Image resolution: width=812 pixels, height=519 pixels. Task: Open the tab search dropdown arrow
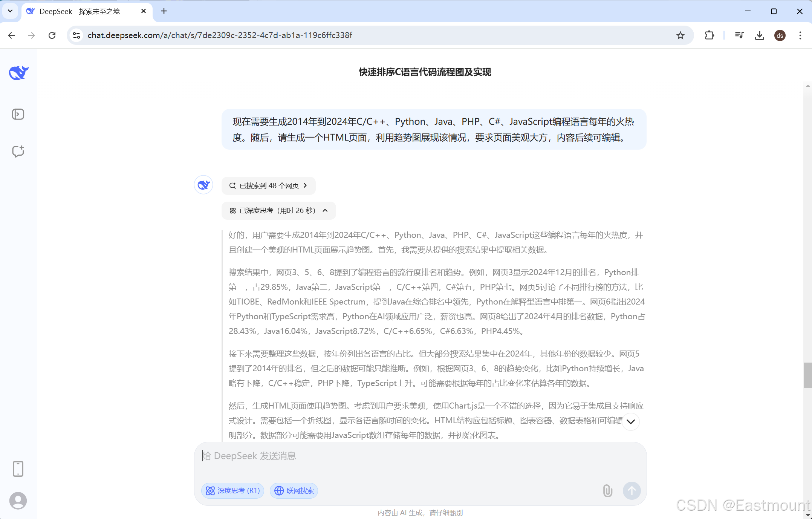(10, 11)
